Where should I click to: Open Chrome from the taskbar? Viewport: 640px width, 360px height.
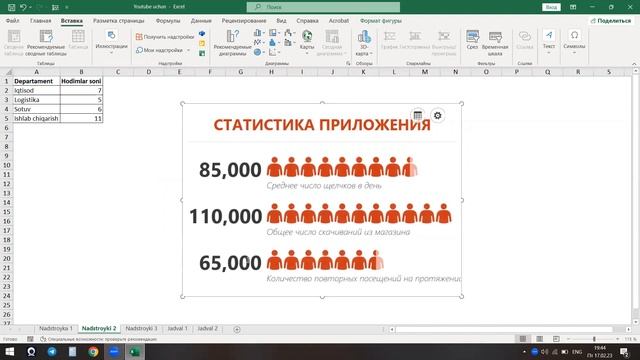(x=93, y=351)
